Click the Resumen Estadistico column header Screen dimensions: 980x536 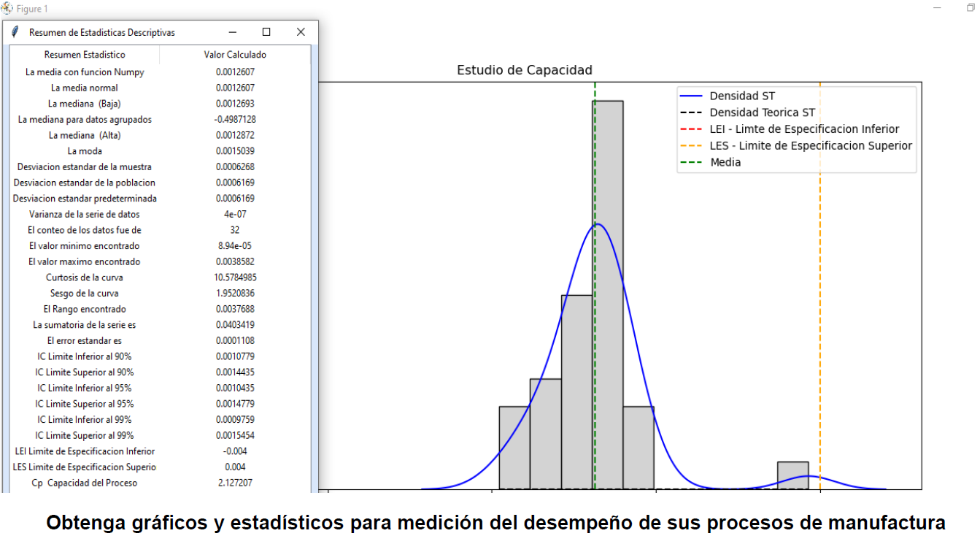(x=85, y=55)
